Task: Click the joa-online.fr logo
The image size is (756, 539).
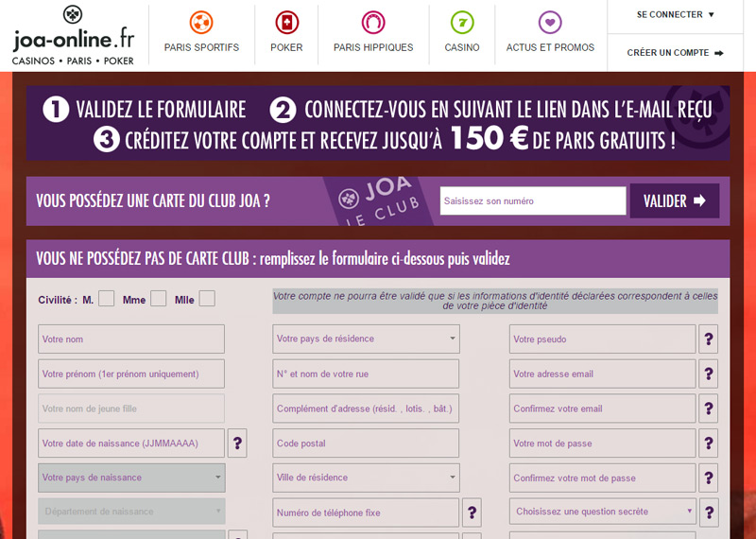Action: point(74,35)
